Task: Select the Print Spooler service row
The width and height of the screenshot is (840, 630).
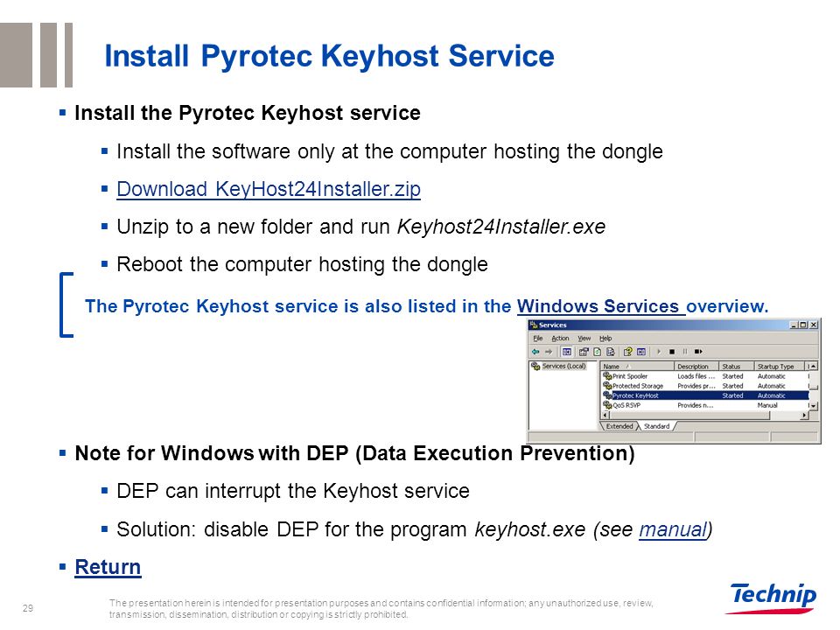Action: [704, 376]
